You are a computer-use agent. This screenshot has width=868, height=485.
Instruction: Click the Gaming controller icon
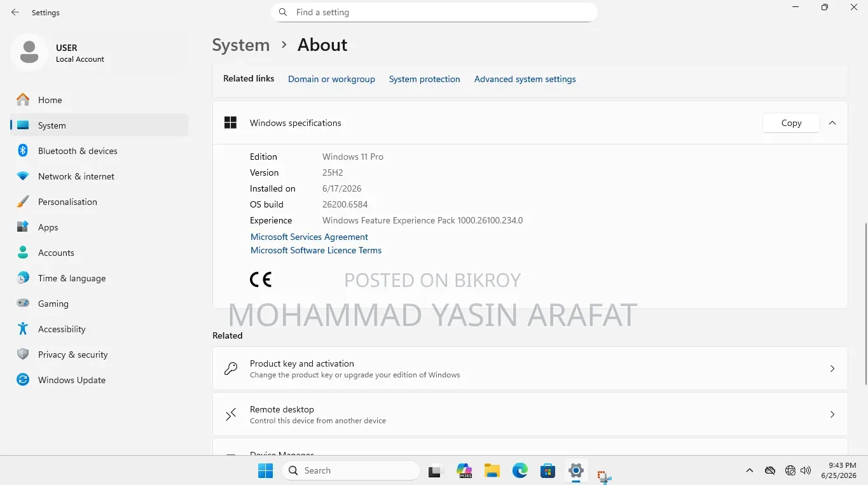[x=23, y=304]
